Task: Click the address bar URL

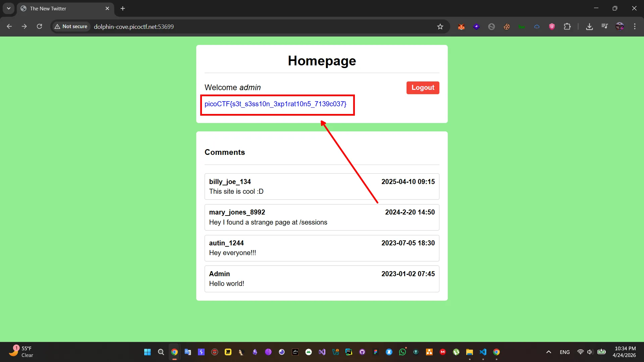Action: pyautogui.click(x=134, y=26)
